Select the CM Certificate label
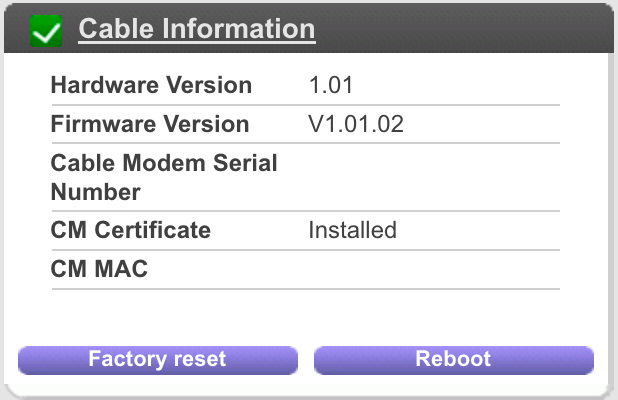 (130, 230)
